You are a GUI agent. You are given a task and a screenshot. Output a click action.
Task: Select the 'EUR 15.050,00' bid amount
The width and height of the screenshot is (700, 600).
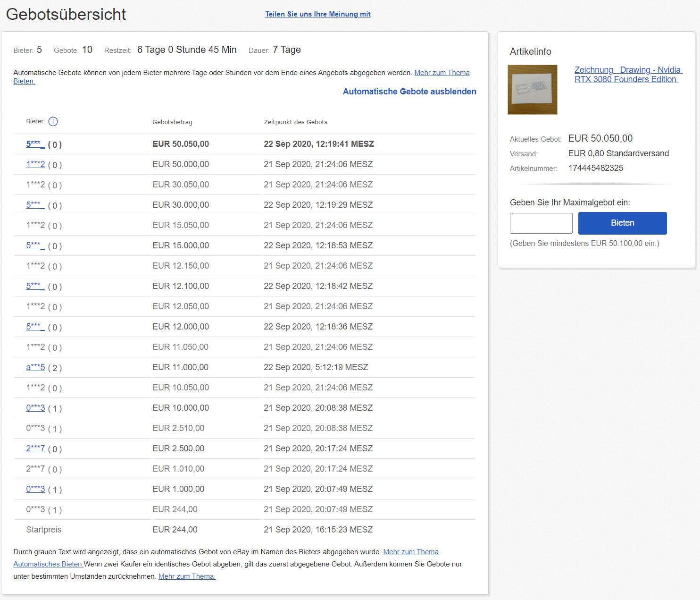pos(181,225)
